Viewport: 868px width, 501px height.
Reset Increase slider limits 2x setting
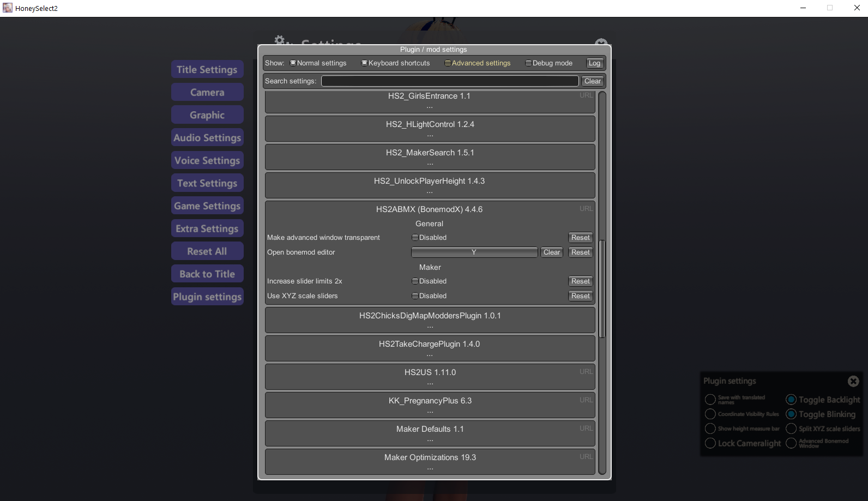click(581, 281)
